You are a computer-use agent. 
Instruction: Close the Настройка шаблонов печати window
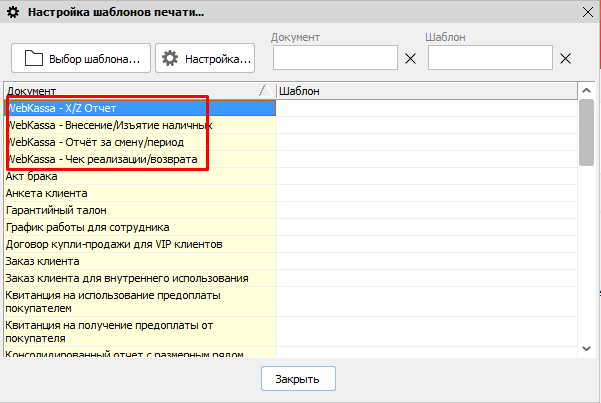tap(588, 12)
